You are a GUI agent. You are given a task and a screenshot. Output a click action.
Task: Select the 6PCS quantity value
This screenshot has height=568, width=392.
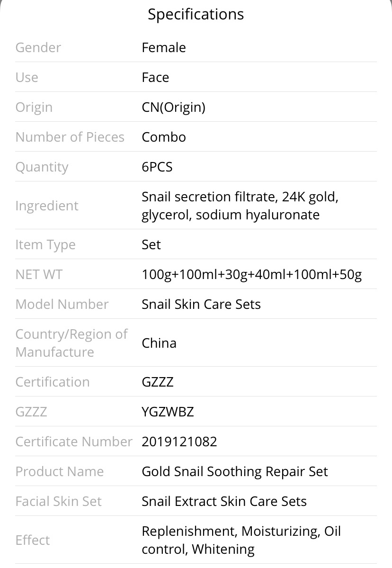pos(157,167)
